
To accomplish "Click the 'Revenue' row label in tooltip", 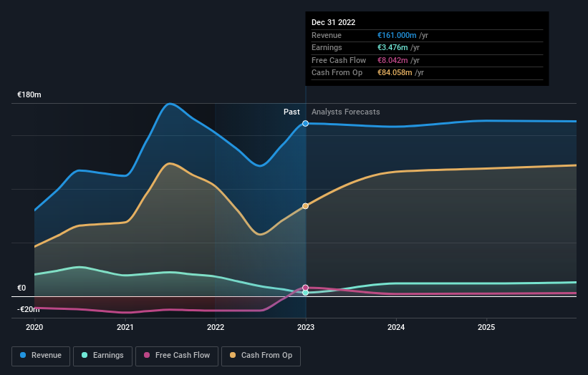I will [x=327, y=35].
